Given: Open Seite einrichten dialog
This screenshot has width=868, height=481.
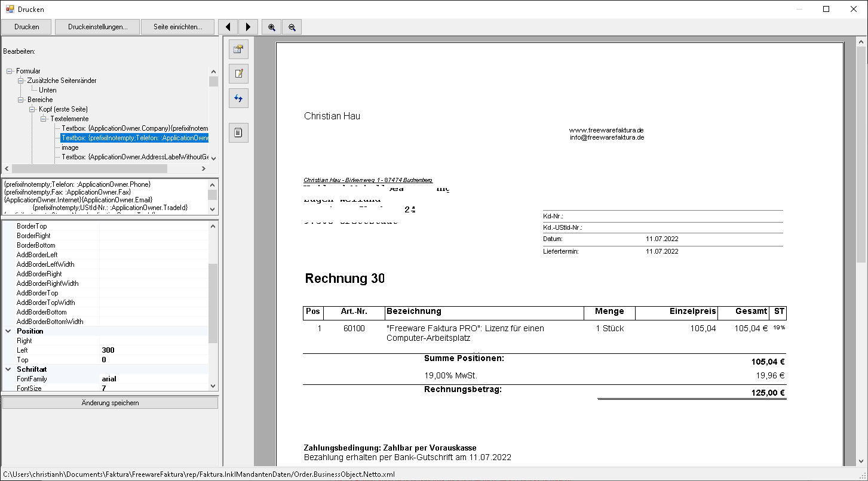Looking at the screenshot, I should pos(179,27).
